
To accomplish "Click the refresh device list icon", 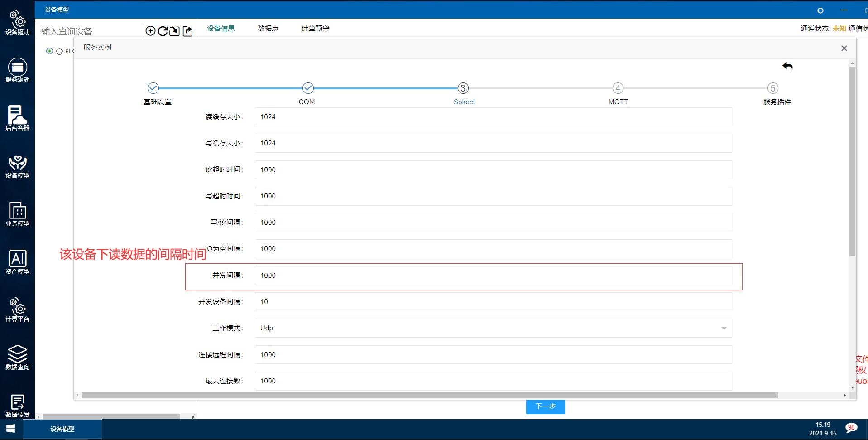I will 163,31.
